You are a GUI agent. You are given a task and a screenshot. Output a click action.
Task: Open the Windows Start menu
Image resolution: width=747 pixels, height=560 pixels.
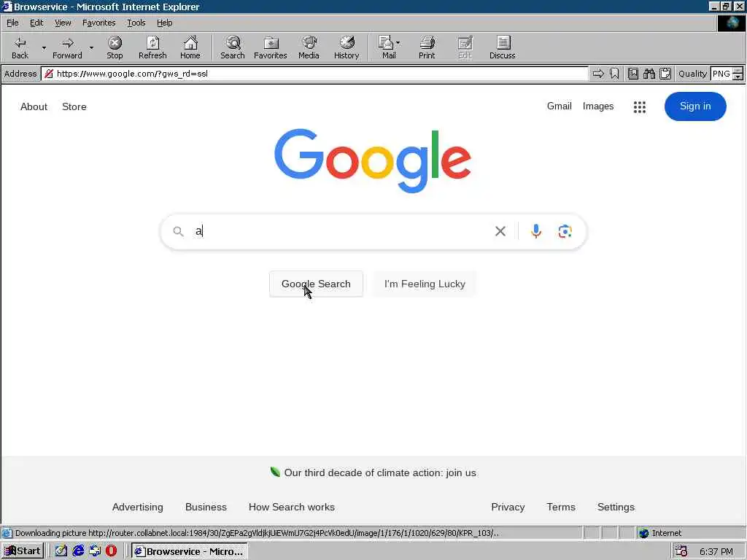point(23,551)
